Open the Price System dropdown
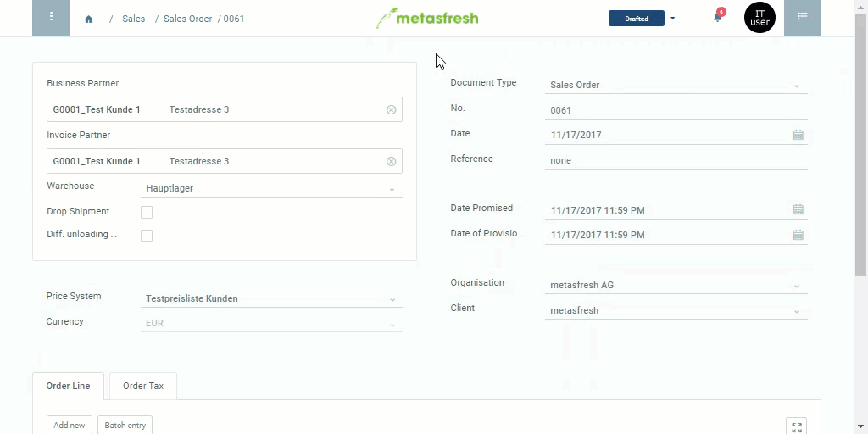This screenshot has width=868, height=434. (392, 299)
